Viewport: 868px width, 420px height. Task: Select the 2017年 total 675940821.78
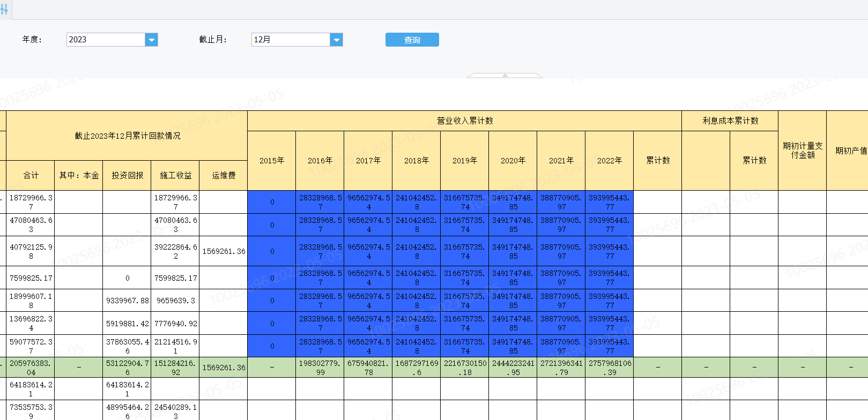pos(368,367)
